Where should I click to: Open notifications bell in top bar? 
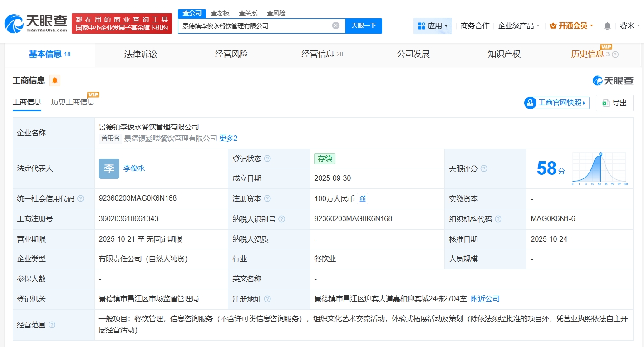point(607,26)
